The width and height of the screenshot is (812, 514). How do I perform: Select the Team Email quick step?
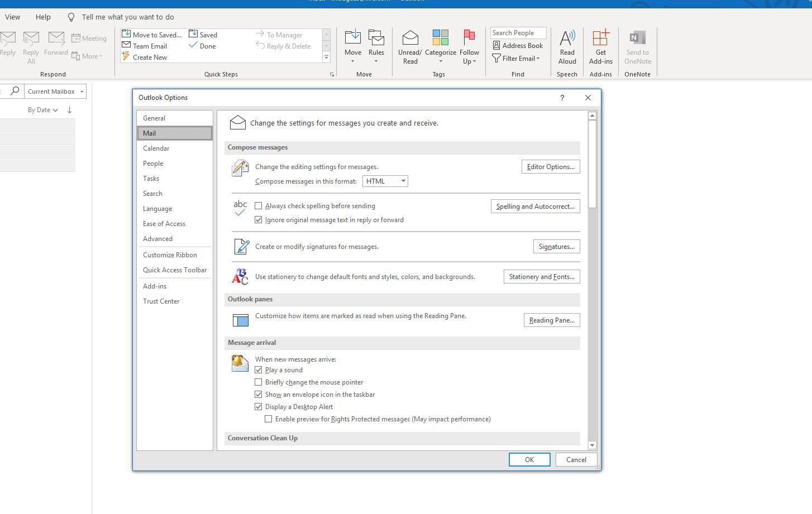[145, 46]
